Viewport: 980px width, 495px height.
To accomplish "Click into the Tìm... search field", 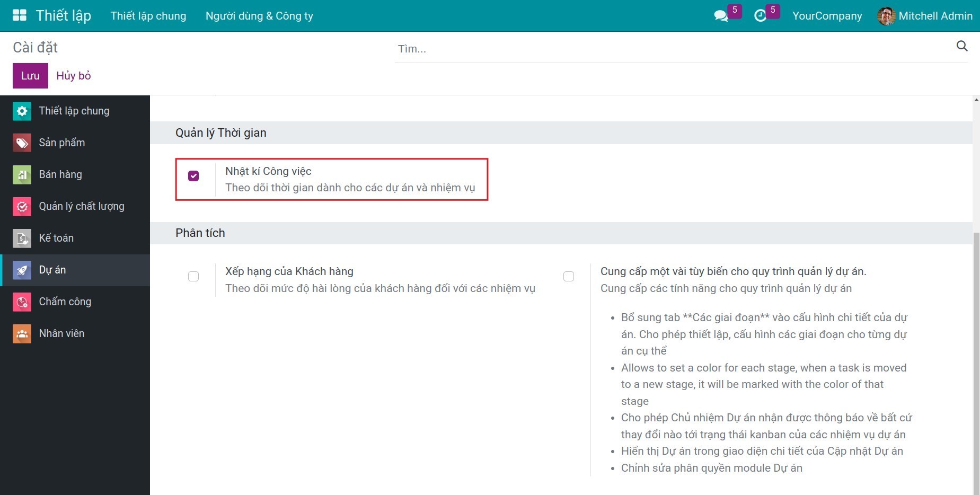I will coord(673,49).
